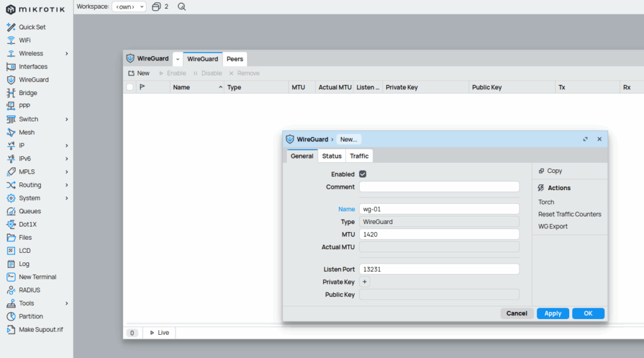Toggle the select-all checkbox in table header

click(130, 87)
